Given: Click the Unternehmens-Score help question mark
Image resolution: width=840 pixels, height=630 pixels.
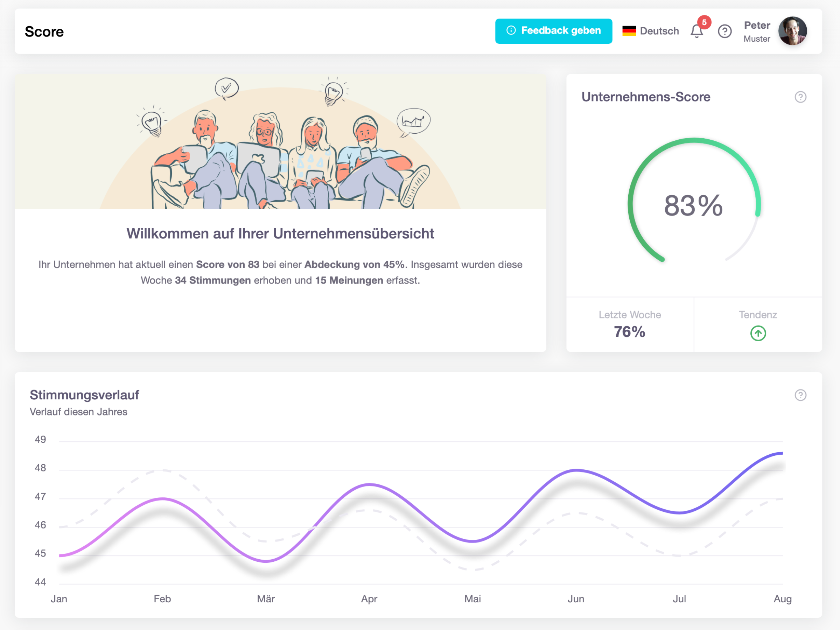Looking at the screenshot, I should (800, 97).
